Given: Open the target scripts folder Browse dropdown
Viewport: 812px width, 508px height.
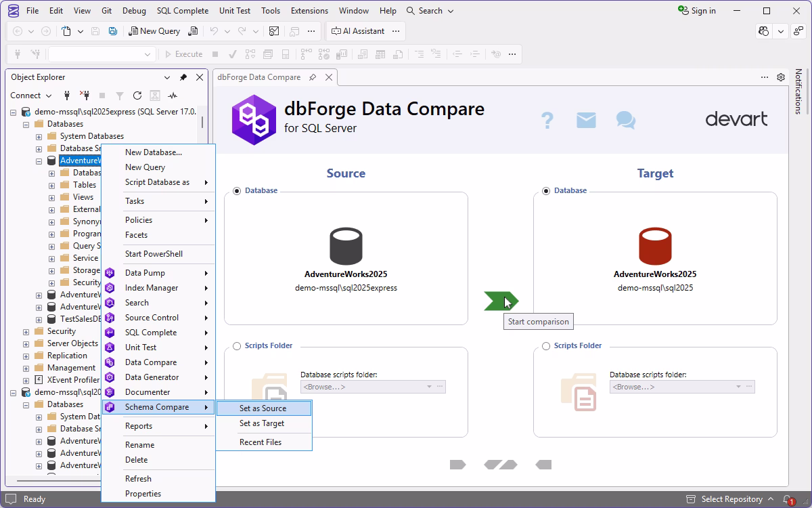Looking at the screenshot, I should [x=738, y=387].
